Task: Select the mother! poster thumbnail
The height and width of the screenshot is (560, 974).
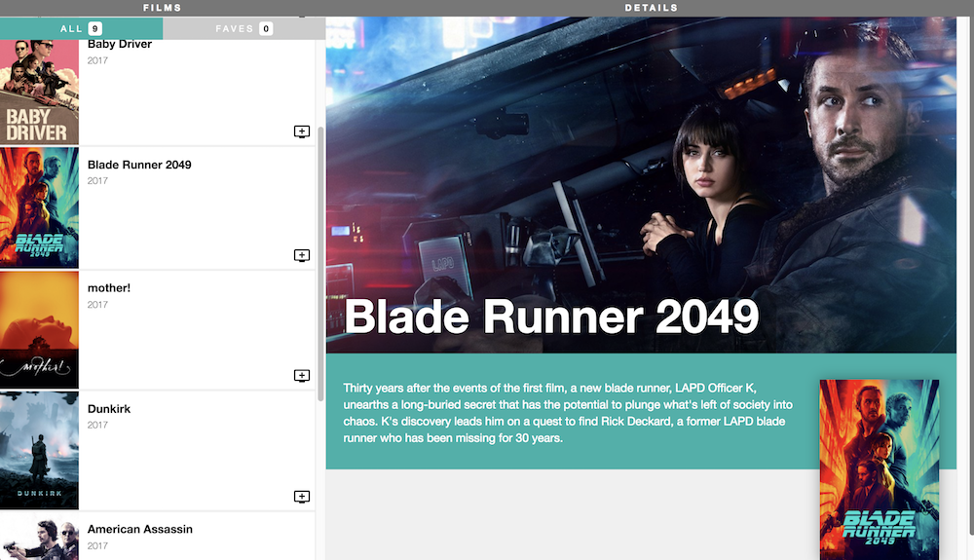Action: [x=39, y=329]
